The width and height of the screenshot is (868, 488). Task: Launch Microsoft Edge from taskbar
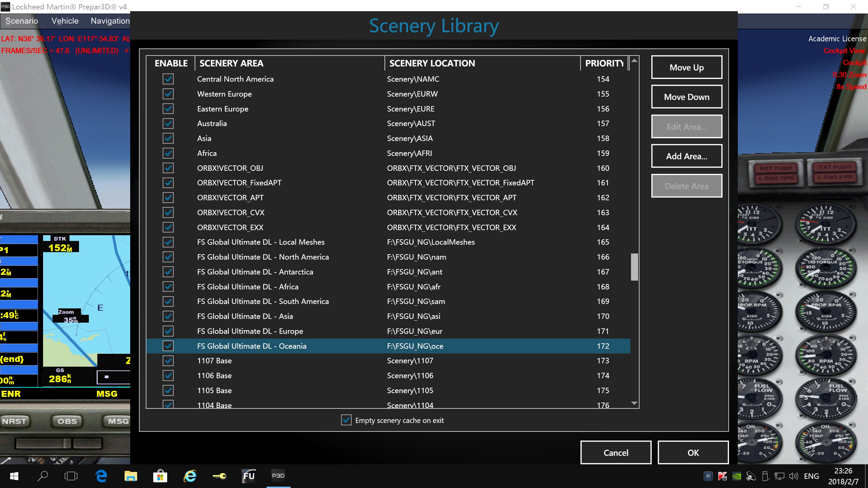[101, 476]
